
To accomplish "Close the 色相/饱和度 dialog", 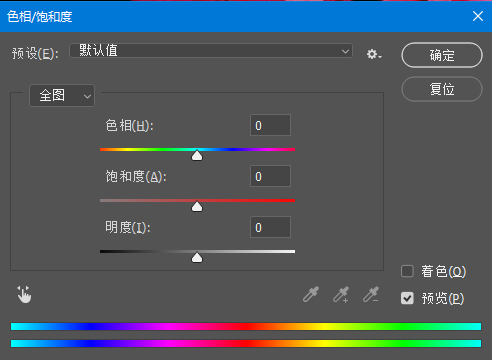I will click(x=478, y=16).
